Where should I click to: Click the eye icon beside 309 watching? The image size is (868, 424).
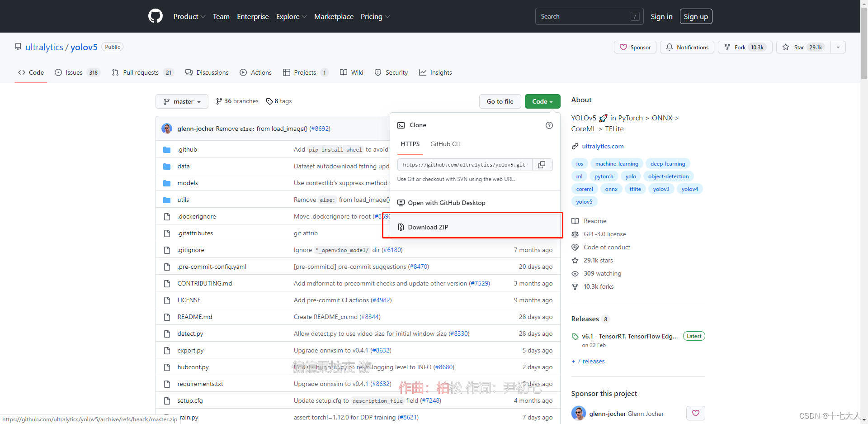point(575,273)
